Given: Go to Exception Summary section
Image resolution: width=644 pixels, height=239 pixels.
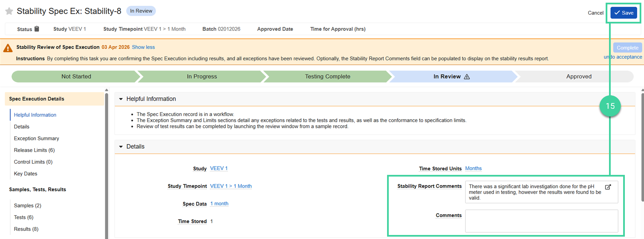Looking at the screenshot, I should (x=36, y=138).
